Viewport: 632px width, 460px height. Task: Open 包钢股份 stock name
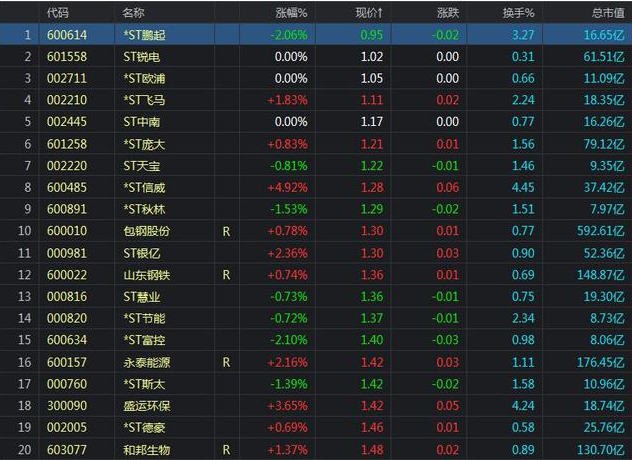147,231
